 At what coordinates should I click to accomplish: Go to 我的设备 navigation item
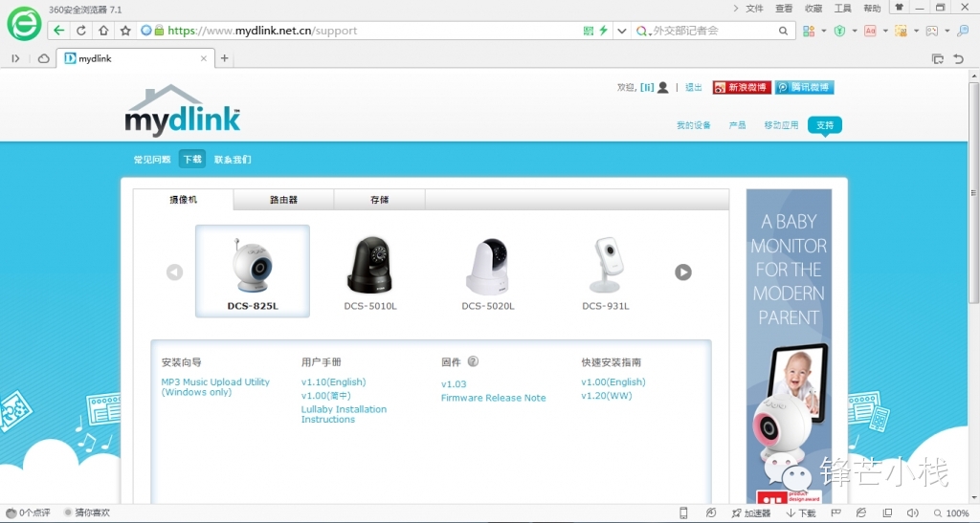click(x=693, y=125)
